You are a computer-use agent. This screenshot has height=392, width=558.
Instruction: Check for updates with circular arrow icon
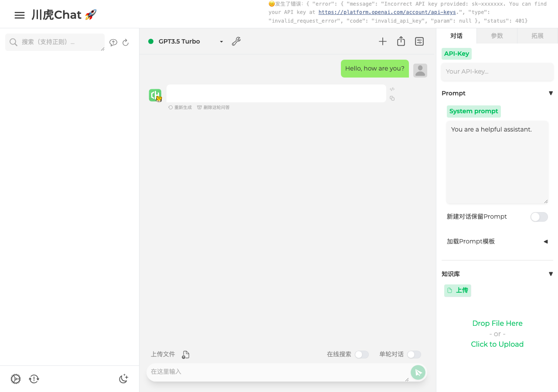point(34,379)
